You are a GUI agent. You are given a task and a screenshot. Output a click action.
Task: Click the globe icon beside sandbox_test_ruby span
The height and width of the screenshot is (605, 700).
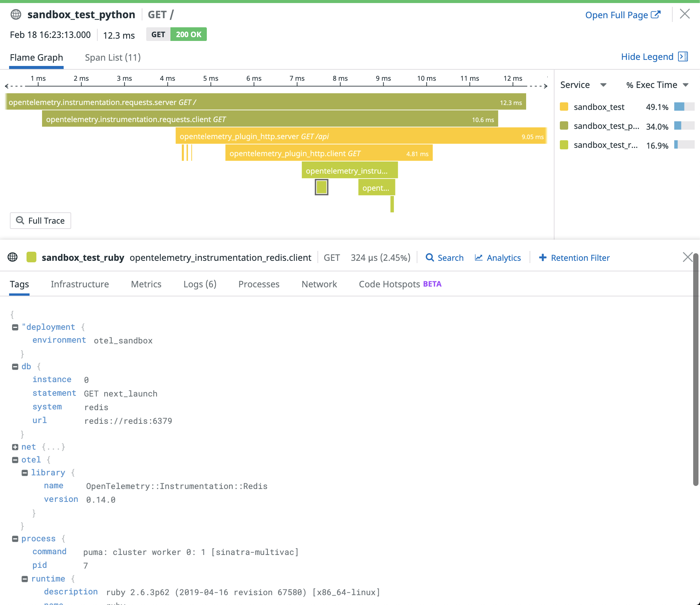tap(12, 257)
